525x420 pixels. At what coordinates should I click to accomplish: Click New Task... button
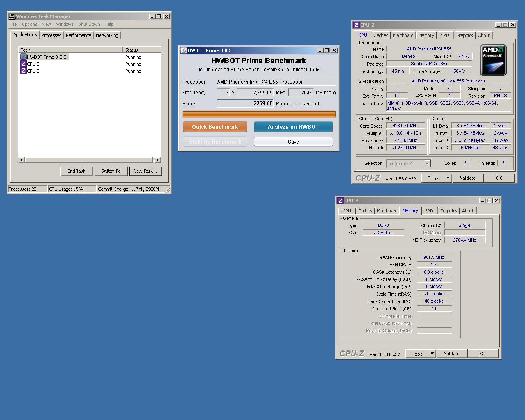coord(145,171)
